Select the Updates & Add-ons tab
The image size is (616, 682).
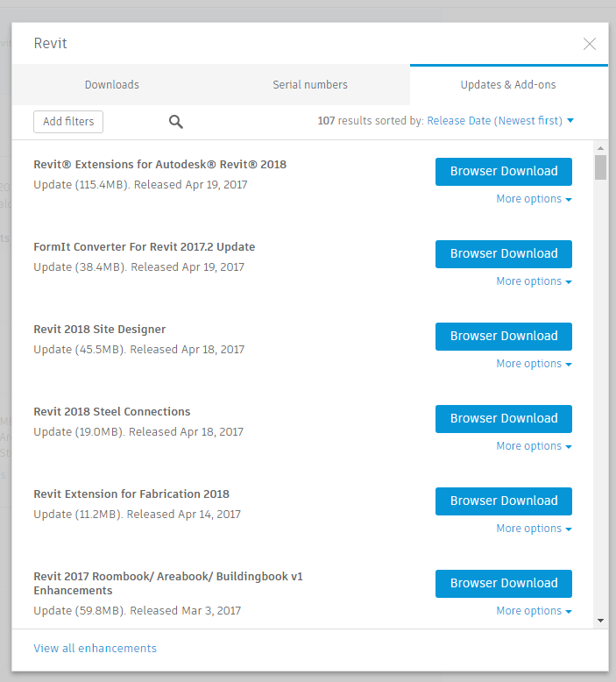pyautogui.click(x=508, y=85)
